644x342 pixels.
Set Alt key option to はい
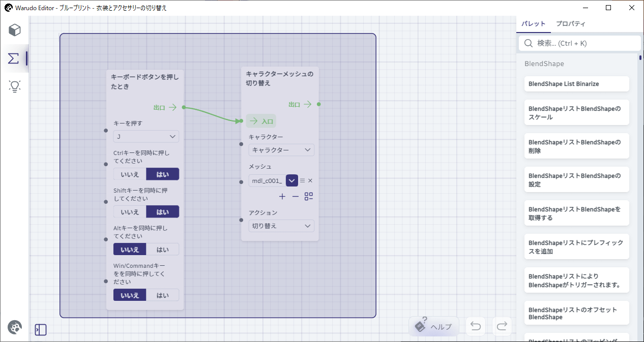[163, 250]
